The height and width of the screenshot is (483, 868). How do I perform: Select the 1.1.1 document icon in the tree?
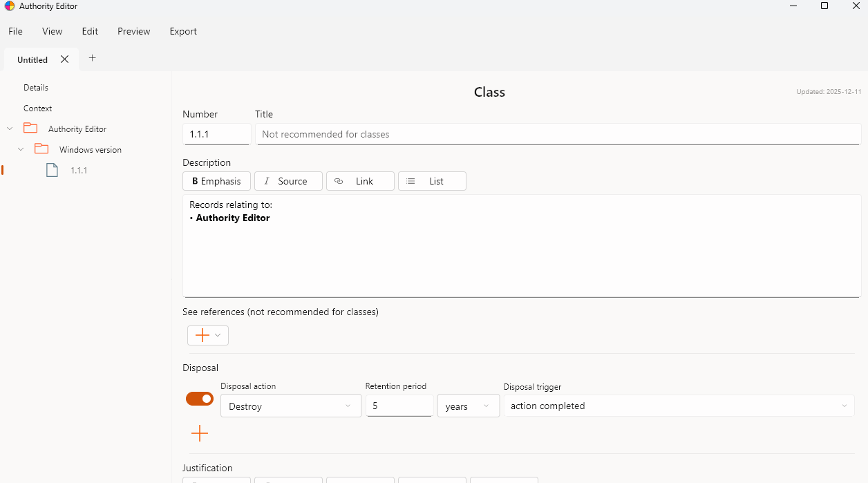[x=52, y=170]
